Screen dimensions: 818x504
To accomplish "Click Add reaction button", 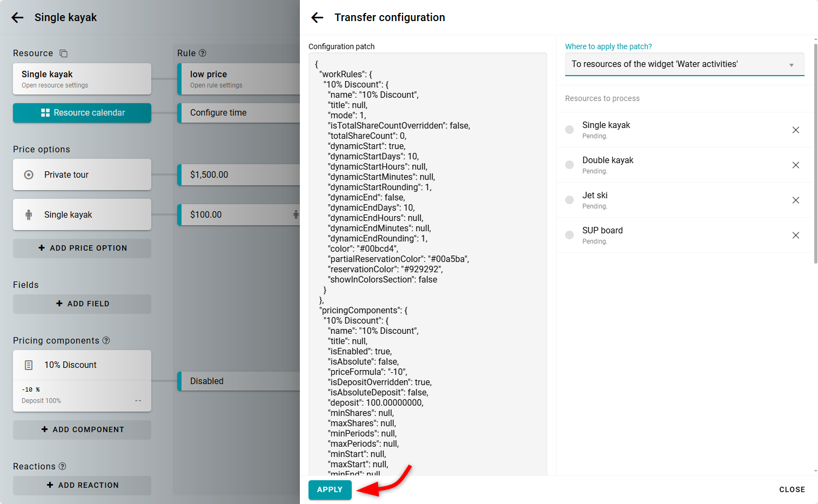I will (x=82, y=485).
